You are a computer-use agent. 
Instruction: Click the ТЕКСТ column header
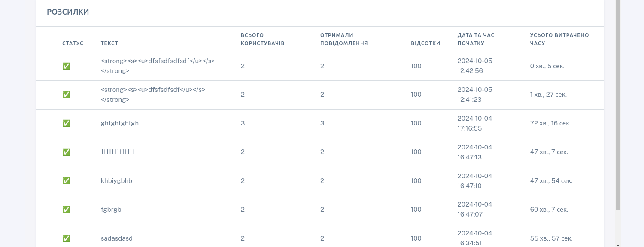click(109, 43)
